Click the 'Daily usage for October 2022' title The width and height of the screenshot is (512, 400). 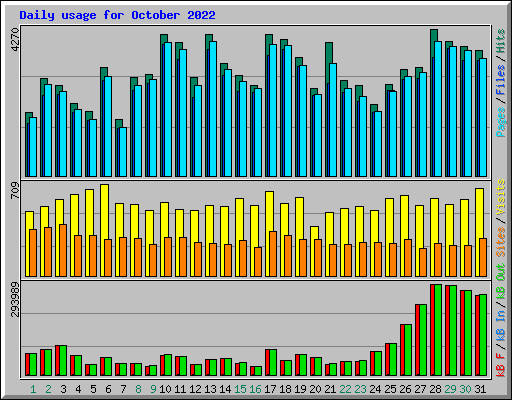coord(117,15)
